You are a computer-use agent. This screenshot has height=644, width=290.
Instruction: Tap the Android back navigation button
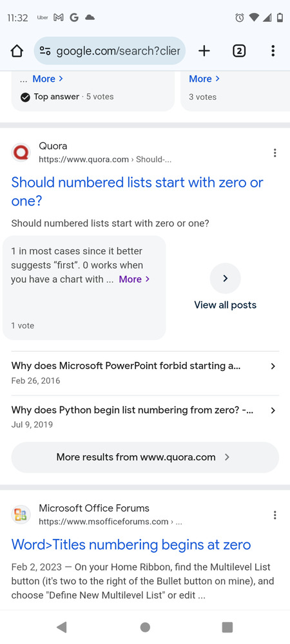62,627
